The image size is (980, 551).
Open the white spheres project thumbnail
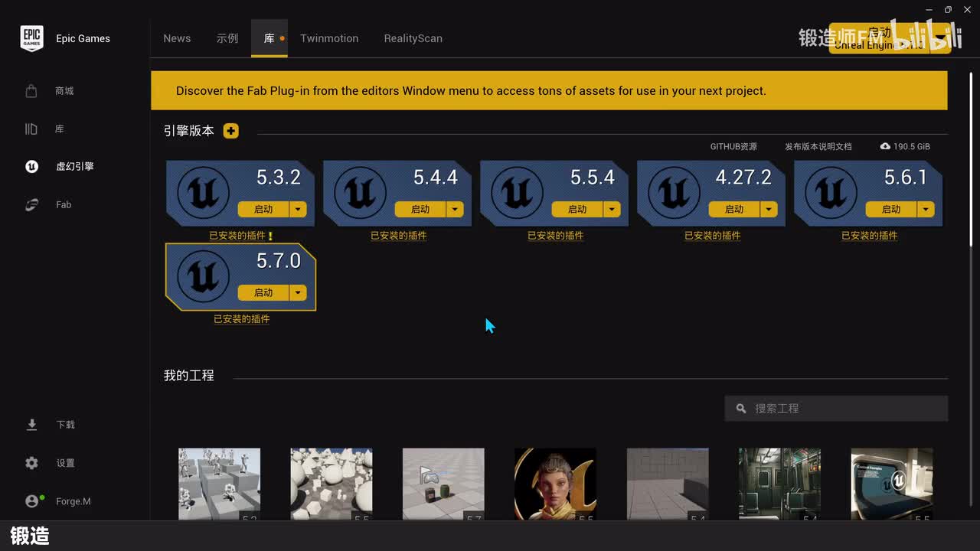332,484
